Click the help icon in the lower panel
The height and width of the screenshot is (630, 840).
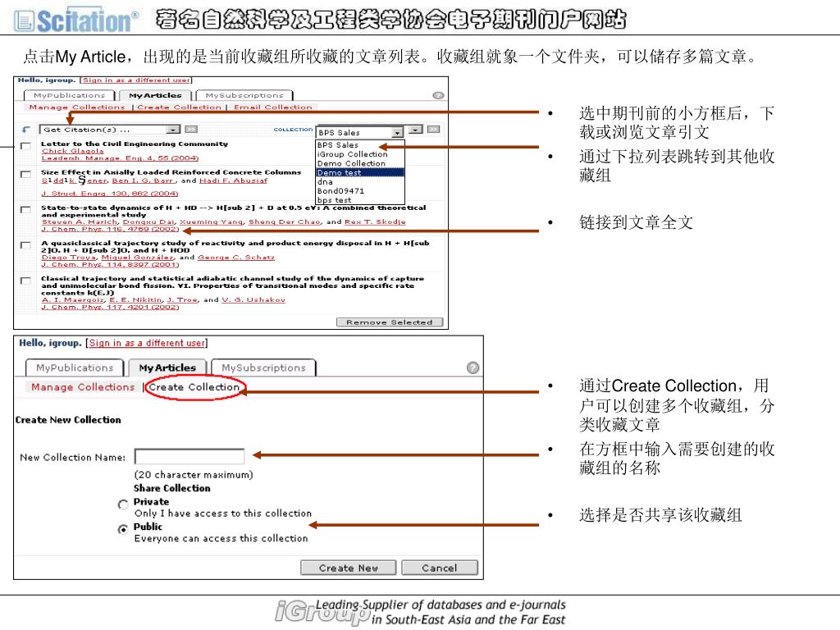coord(472,367)
